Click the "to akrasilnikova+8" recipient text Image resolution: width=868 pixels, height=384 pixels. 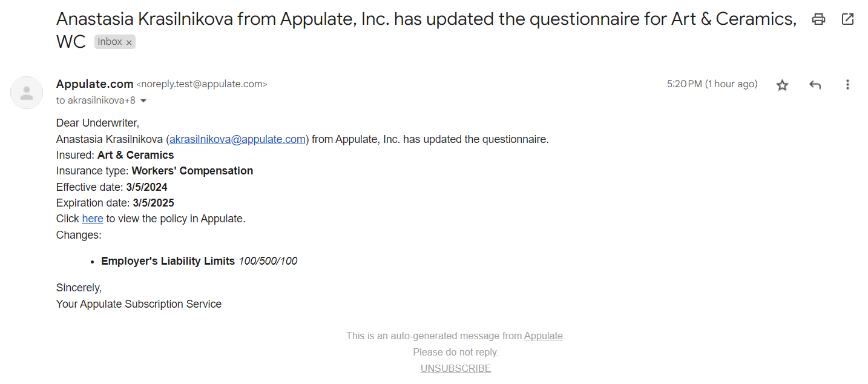click(96, 101)
